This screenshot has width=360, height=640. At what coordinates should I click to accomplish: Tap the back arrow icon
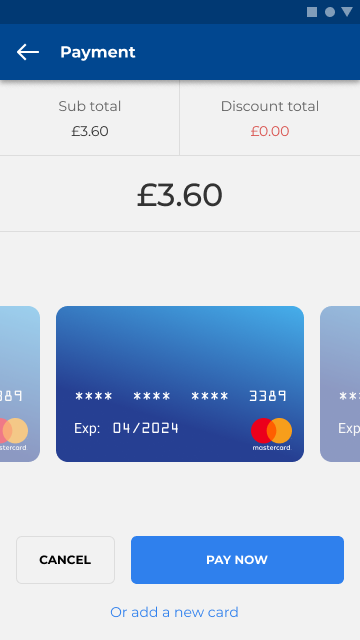click(x=28, y=52)
